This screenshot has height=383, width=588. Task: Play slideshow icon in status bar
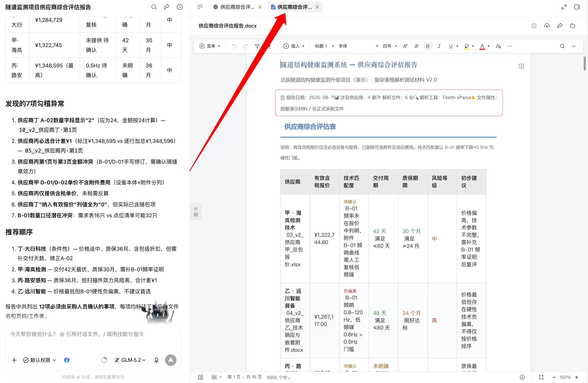point(522,377)
